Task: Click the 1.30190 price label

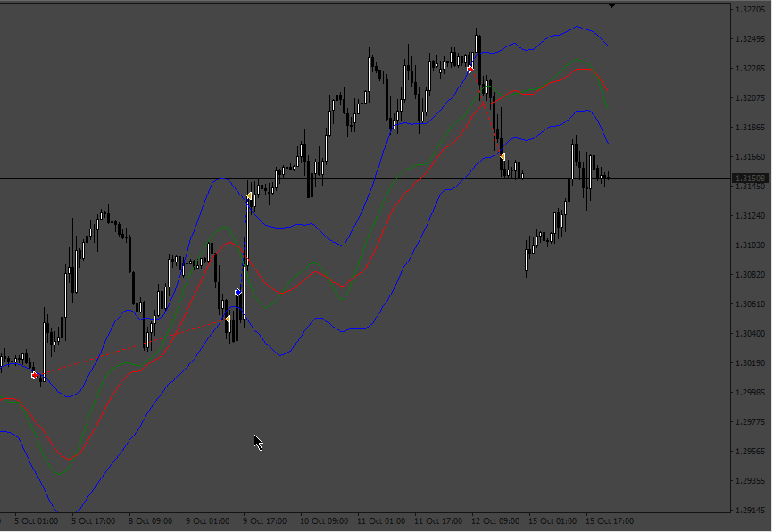Action: tap(750, 363)
